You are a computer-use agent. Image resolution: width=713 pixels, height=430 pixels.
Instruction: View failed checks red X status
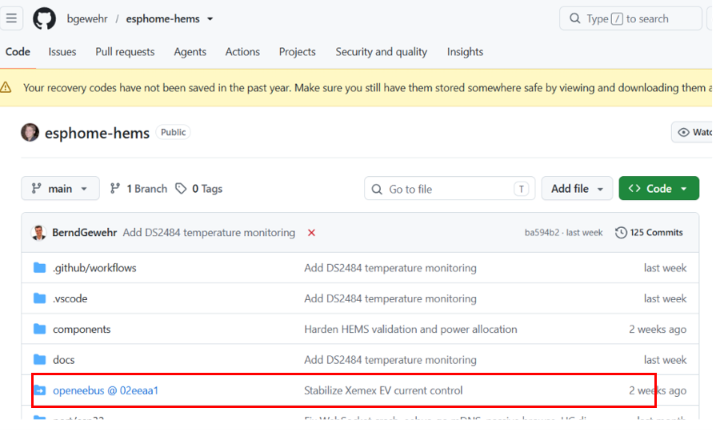pyautogui.click(x=311, y=233)
